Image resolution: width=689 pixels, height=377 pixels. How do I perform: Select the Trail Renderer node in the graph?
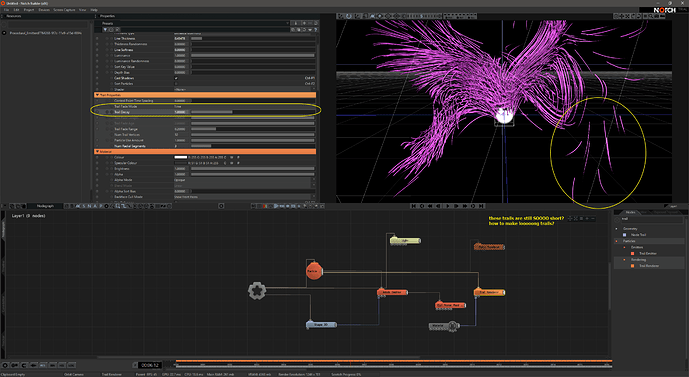tap(489, 292)
